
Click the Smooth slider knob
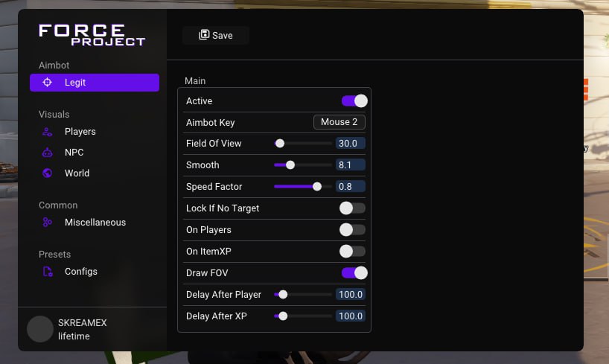click(x=290, y=165)
